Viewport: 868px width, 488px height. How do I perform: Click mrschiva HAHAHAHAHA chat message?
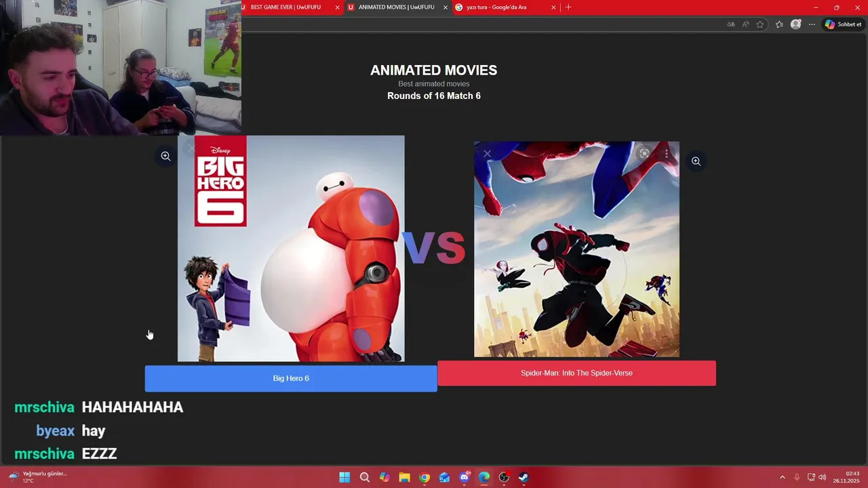tap(99, 407)
